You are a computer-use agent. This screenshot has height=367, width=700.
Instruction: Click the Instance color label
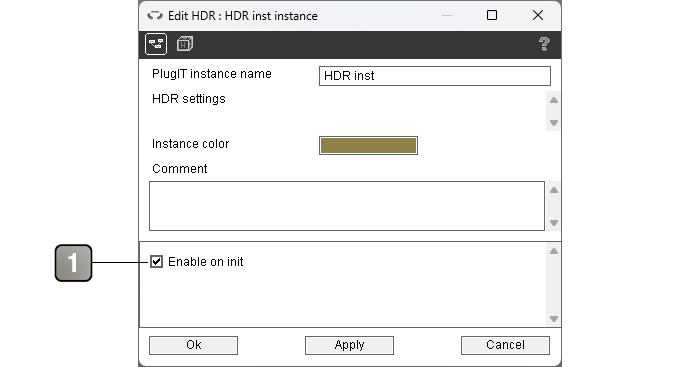(x=191, y=144)
